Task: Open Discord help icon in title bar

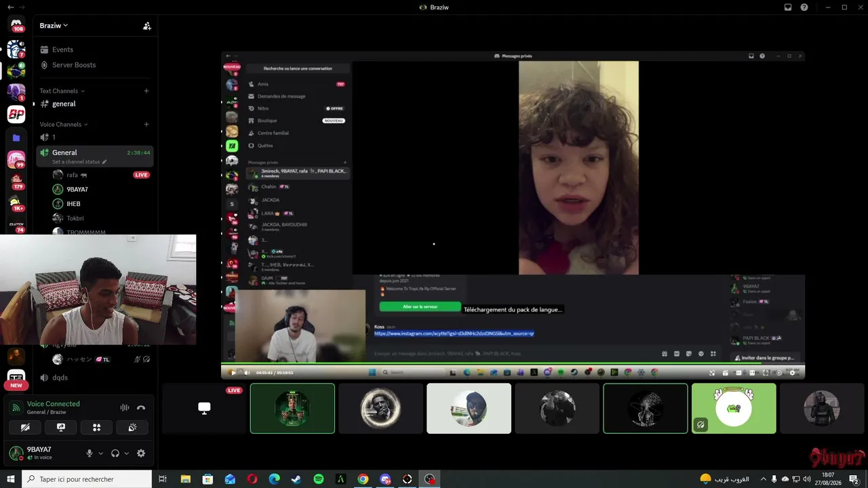Action: (x=804, y=7)
